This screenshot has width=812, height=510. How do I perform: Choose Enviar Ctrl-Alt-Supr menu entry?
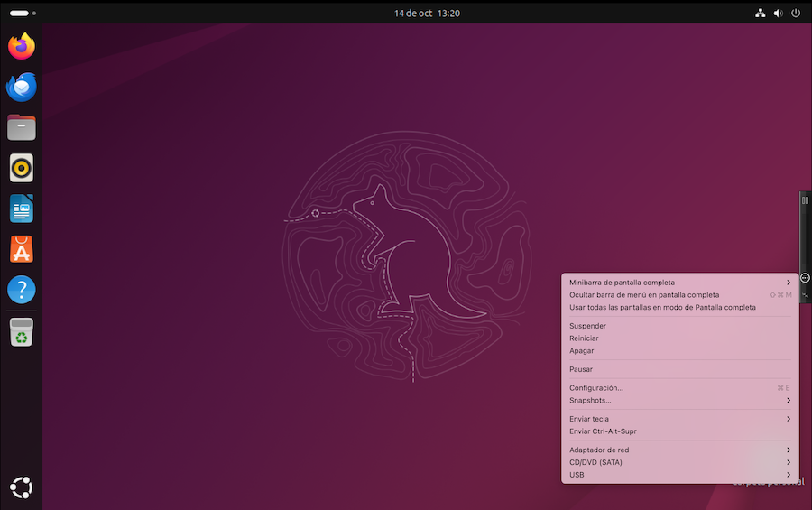[603, 431]
